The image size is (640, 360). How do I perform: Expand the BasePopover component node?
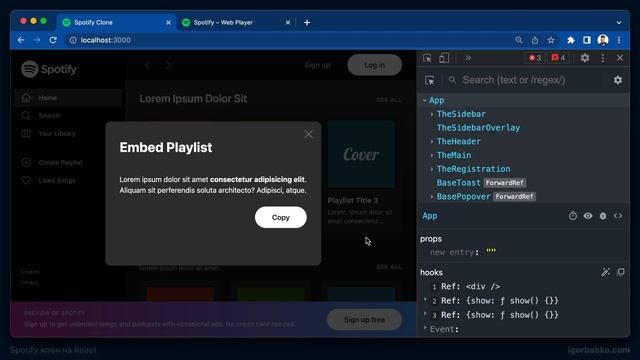click(x=432, y=197)
